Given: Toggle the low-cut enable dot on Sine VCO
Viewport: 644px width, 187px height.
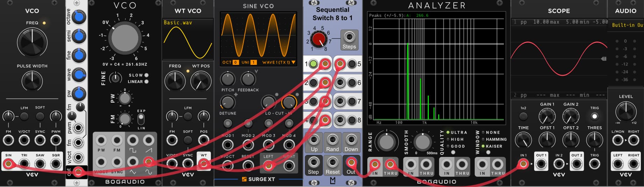Looking at the screenshot, I should tap(277, 95).
